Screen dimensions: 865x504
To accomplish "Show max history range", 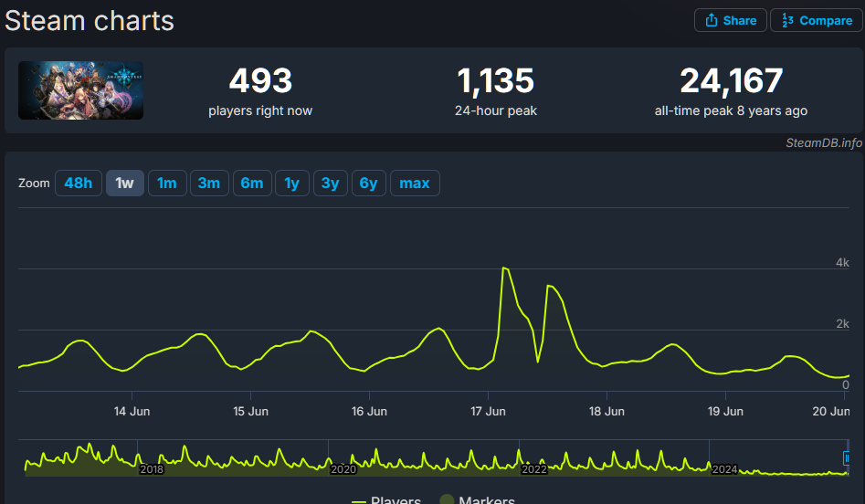I will click(x=415, y=184).
